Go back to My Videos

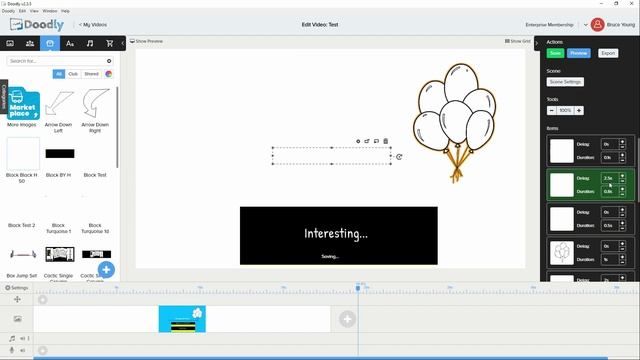pyautogui.click(x=93, y=25)
